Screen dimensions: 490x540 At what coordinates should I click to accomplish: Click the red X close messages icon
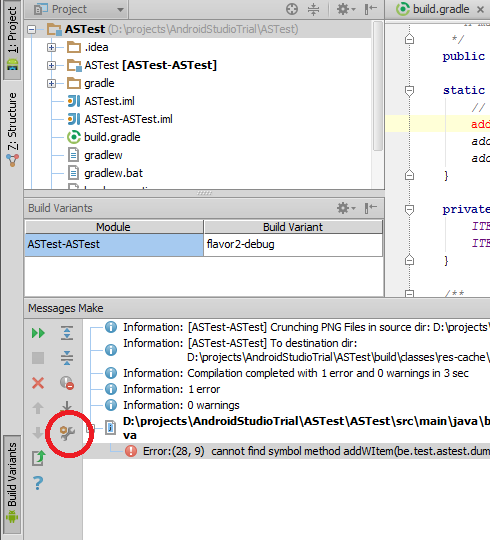[38, 383]
